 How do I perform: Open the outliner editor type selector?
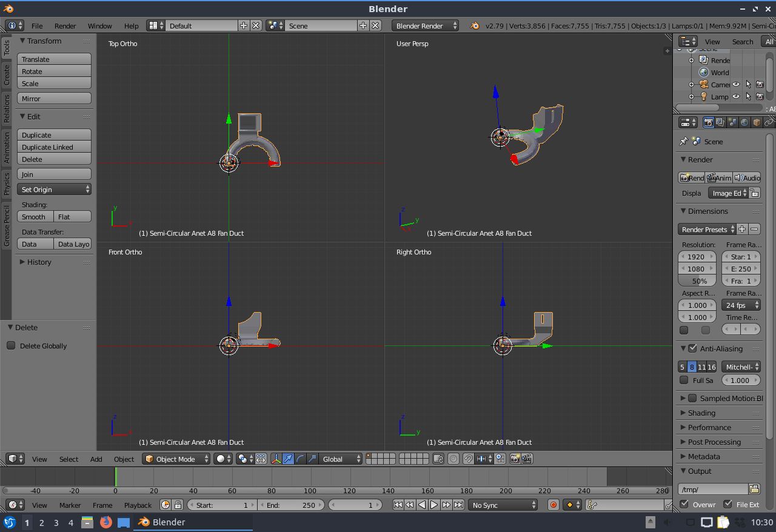point(689,41)
